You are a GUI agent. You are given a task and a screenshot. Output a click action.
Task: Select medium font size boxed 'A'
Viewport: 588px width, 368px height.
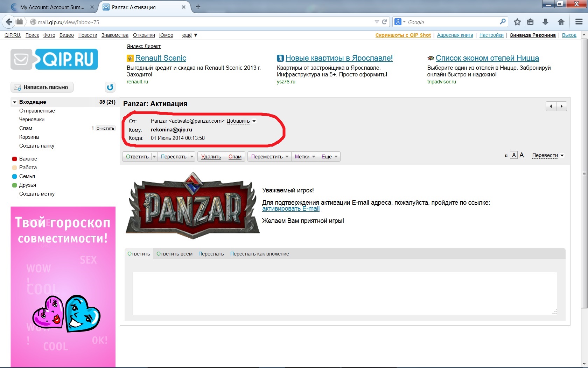514,155
